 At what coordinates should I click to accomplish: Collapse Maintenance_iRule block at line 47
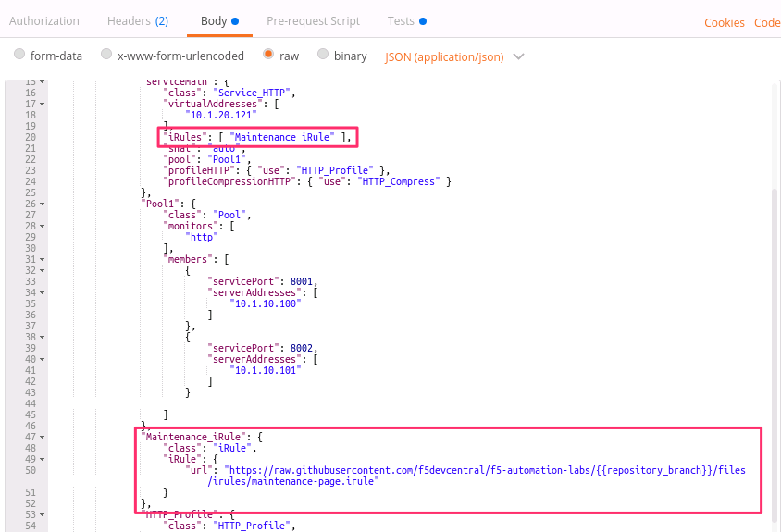tap(43, 438)
